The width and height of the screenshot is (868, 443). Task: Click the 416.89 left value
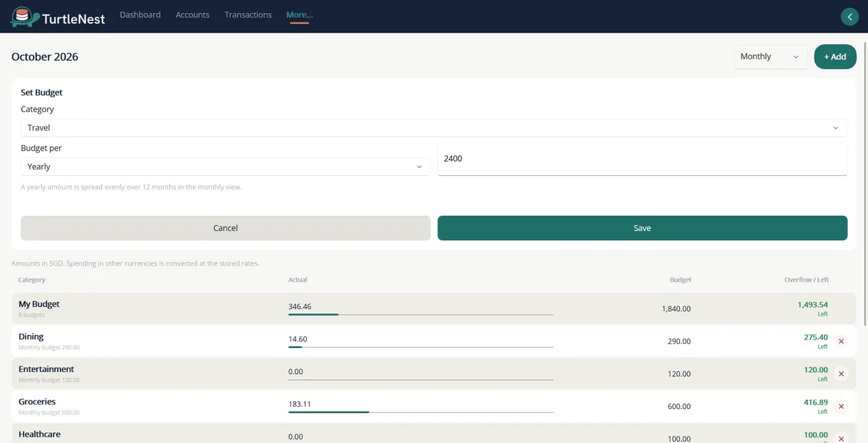pyautogui.click(x=816, y=402)
